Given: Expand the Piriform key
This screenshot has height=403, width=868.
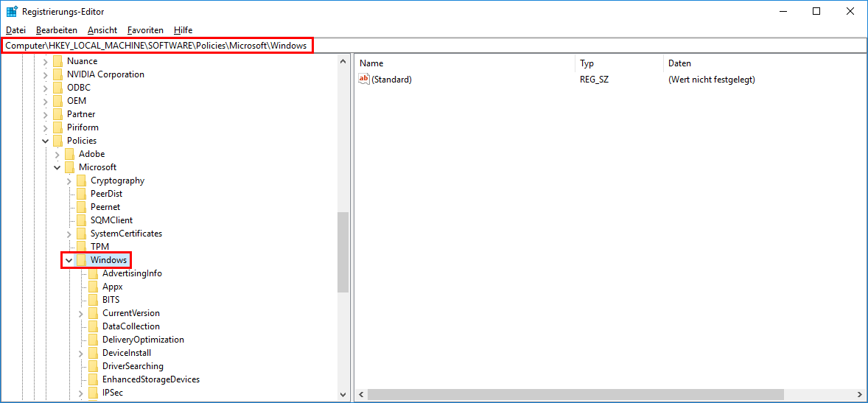Looking at the screenshot, I should tap(46, 128).
